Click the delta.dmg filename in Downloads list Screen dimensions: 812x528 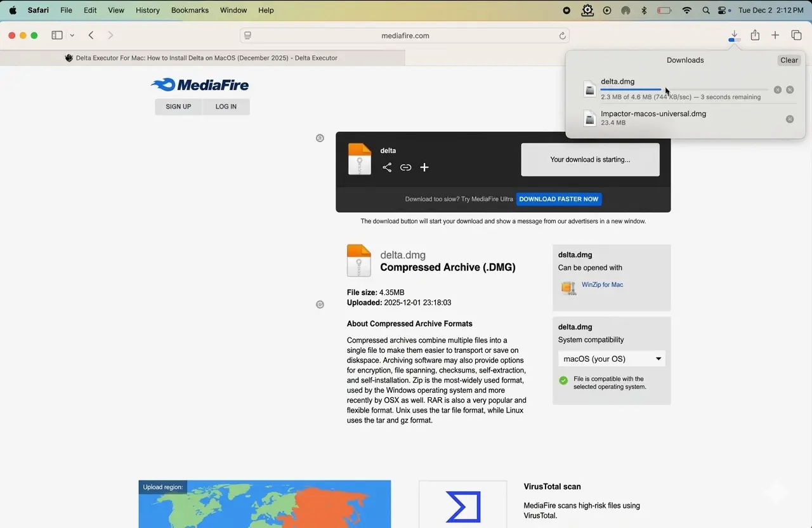[x=618, y=81]
